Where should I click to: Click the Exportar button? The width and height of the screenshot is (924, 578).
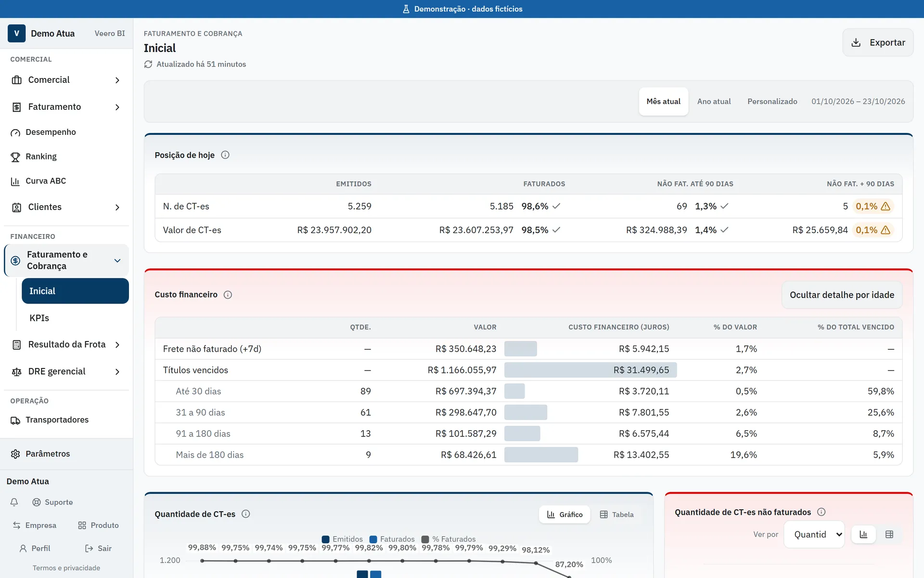pyautogui.click(x=878, y=42)
